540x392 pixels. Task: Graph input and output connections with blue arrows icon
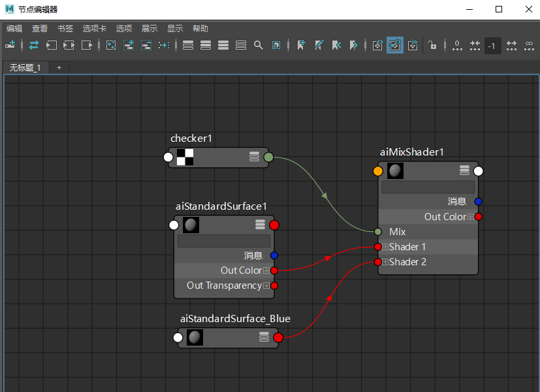pos(34,45)
